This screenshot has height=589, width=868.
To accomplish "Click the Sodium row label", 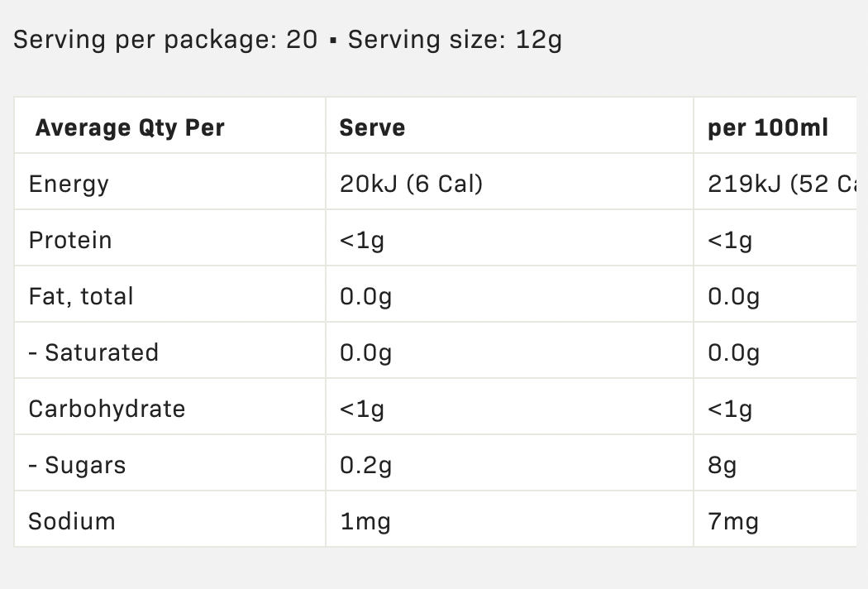I will pyautogui.click(x=72, y=521).
